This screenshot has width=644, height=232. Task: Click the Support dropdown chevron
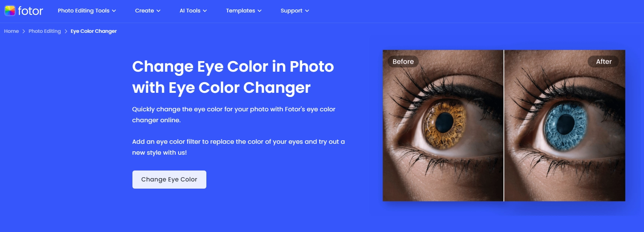[307, 11]
